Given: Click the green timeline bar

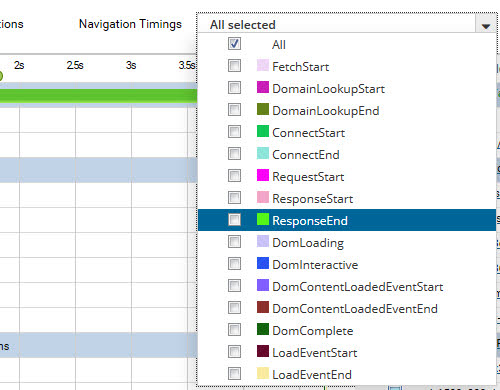Looking at the screenshot, I should point(98,95).
